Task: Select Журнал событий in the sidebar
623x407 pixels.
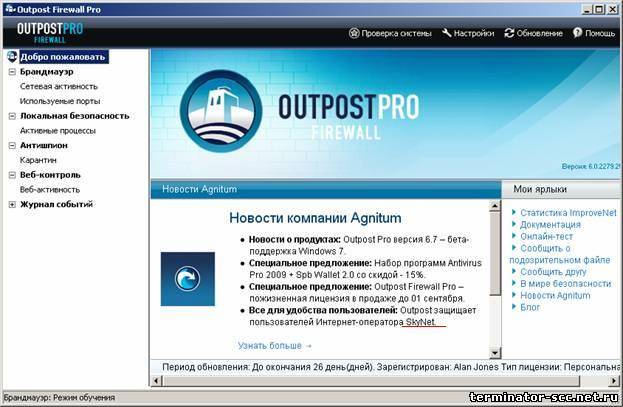Action: tap(56, 204)
